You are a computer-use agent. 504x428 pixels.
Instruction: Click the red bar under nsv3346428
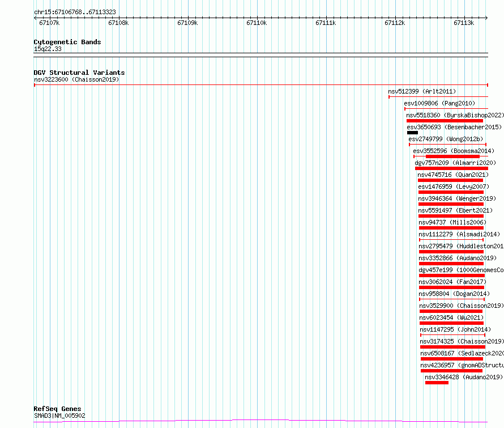point(437,383)
